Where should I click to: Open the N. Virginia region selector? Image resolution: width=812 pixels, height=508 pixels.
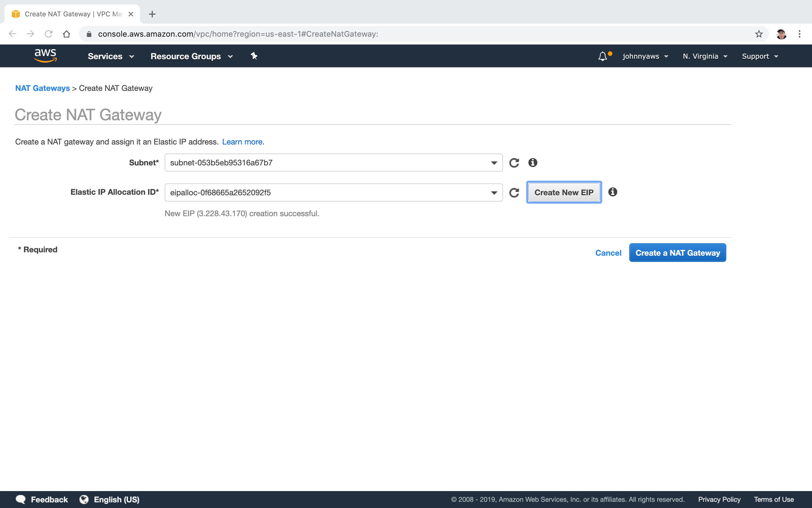[x=705, y=56]
